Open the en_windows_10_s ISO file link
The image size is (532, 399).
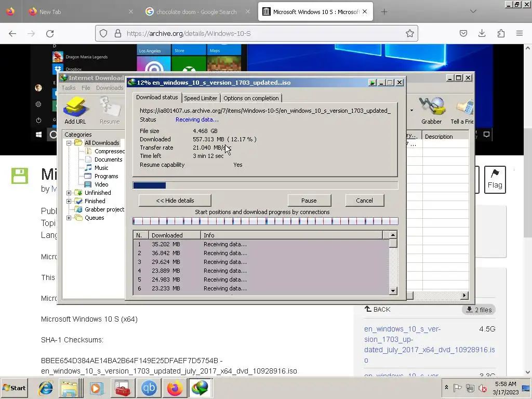[429, 344]
